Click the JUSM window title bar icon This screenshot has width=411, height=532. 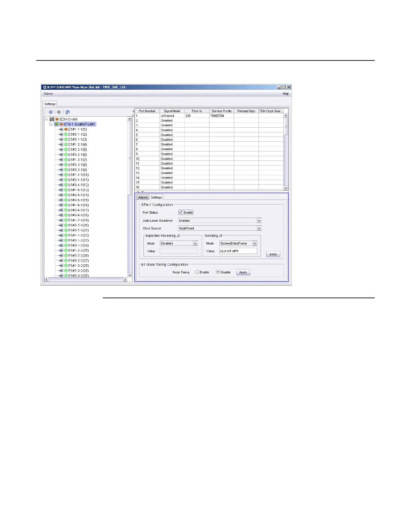(44, 87)
